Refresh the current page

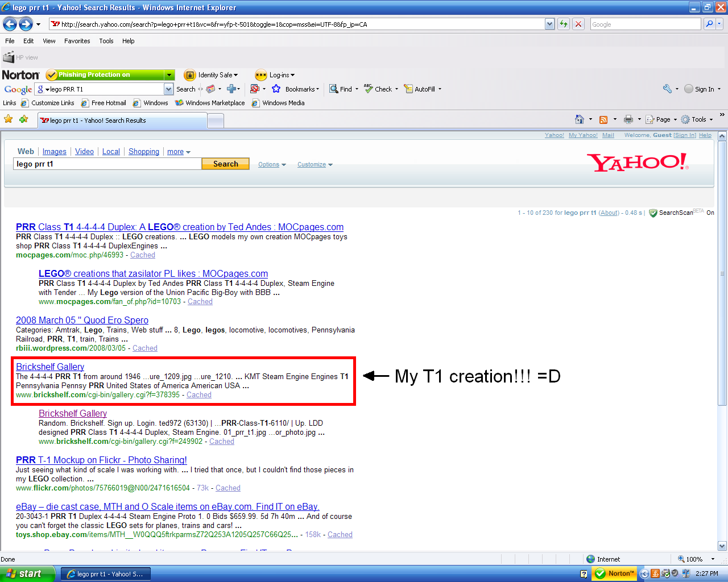[x=563, y=24]
